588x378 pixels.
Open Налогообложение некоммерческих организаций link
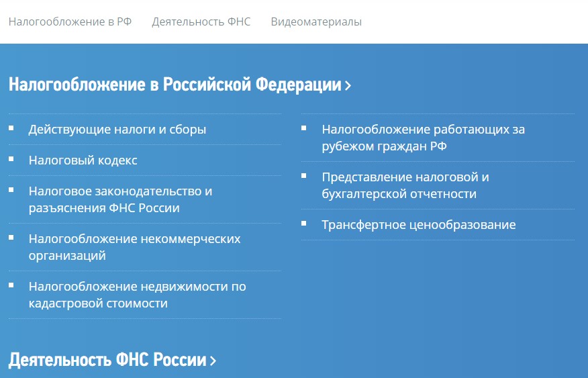135,247
